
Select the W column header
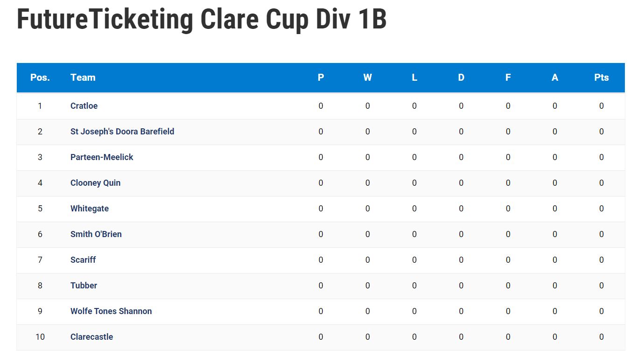368,77
